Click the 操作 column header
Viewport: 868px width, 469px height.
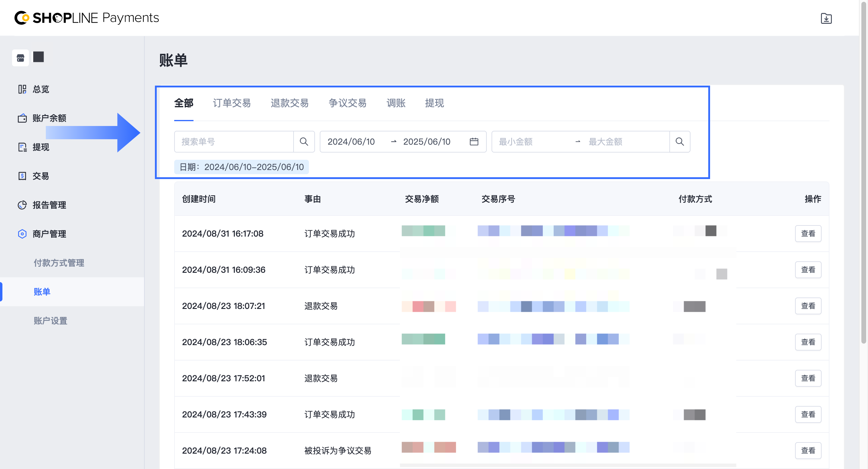[813, 199]
